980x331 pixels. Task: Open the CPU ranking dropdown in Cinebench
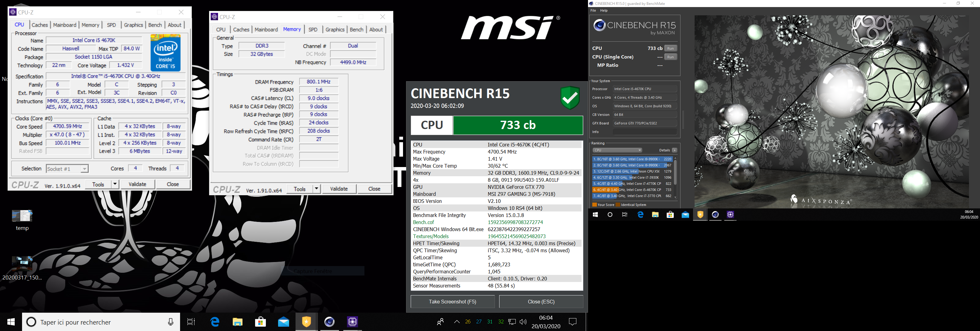coord(617,150)
